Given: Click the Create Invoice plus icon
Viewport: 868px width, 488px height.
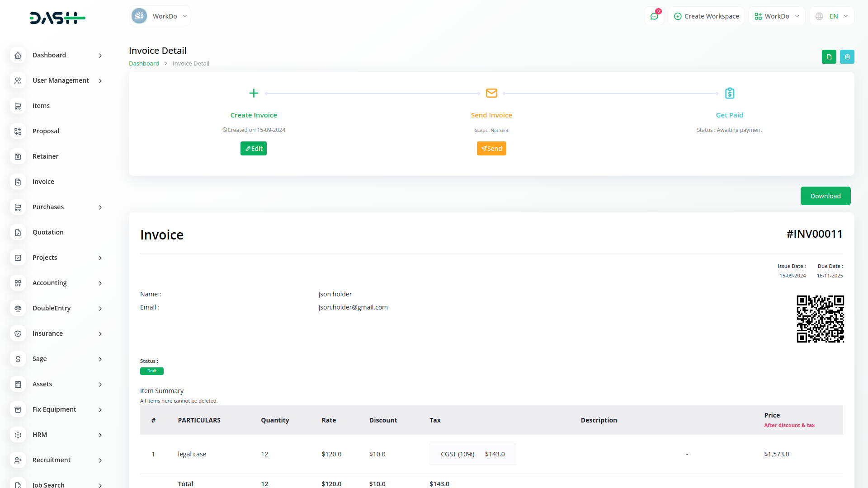Looking at the screenshot, I should point(254,93).
